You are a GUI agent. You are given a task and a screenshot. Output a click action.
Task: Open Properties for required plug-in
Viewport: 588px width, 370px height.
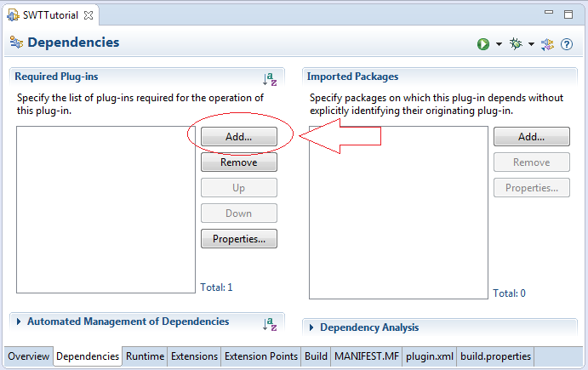(239, 238)
